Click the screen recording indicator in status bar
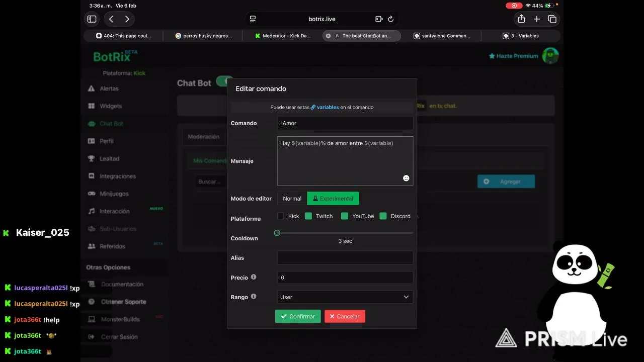644x362 pixels. (x=514, y=6)
